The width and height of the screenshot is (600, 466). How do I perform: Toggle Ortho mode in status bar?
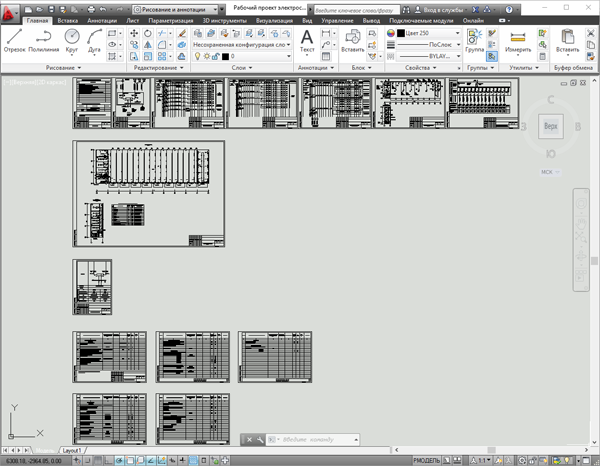(108, 461)
